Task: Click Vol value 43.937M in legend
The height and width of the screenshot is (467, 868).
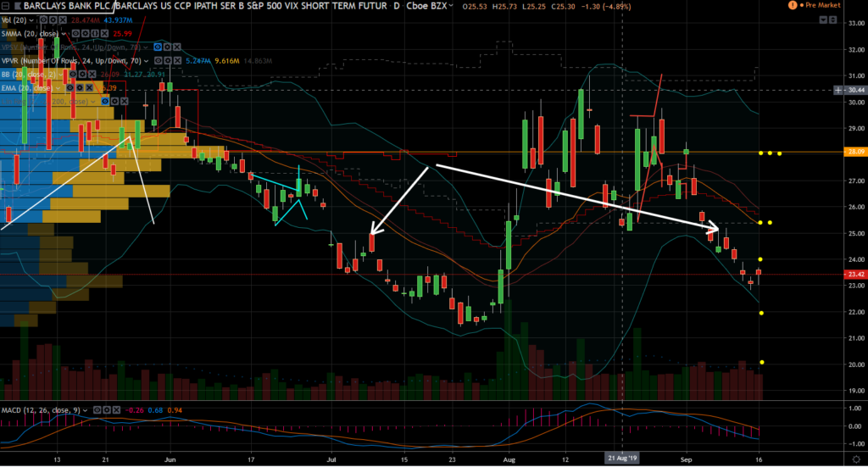Action: [118, 20]
